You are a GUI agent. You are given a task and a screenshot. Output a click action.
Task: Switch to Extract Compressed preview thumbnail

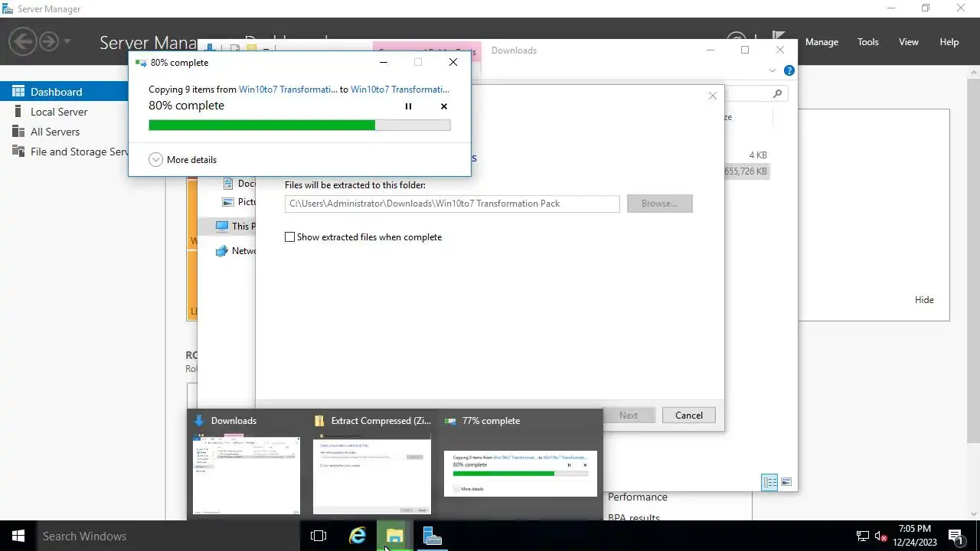(x=372, y=474)
